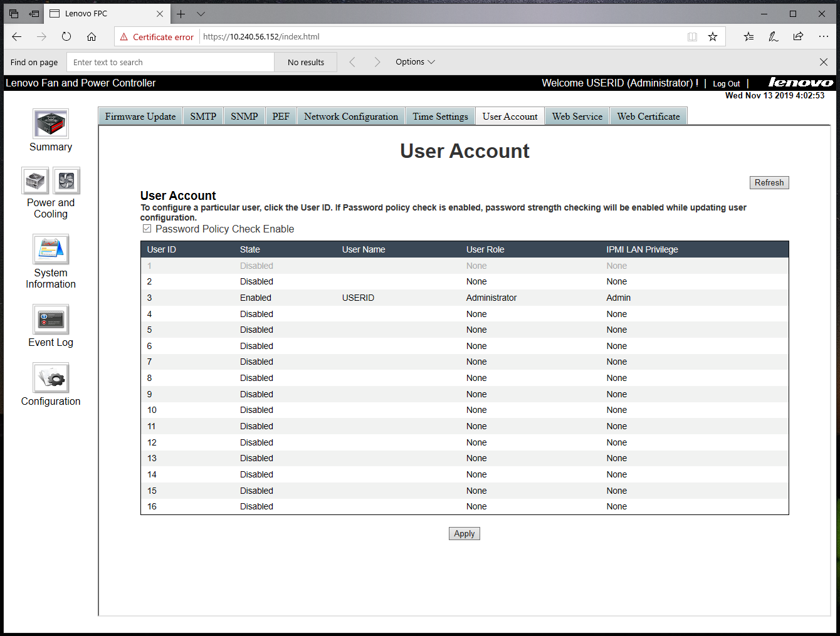This screenshot has height=636, width=840.
Task: Open the Event Log icon
Action: click(x=51, y=320)
